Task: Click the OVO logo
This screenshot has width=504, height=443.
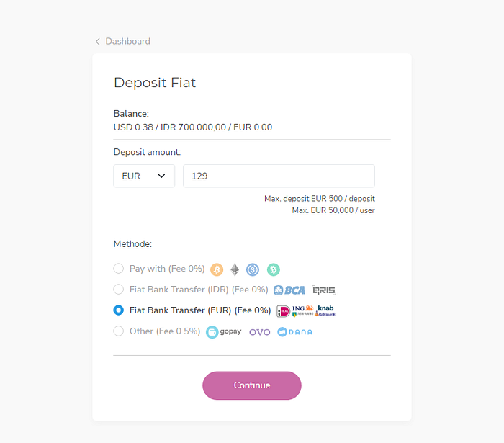Action: coord(259,332)
